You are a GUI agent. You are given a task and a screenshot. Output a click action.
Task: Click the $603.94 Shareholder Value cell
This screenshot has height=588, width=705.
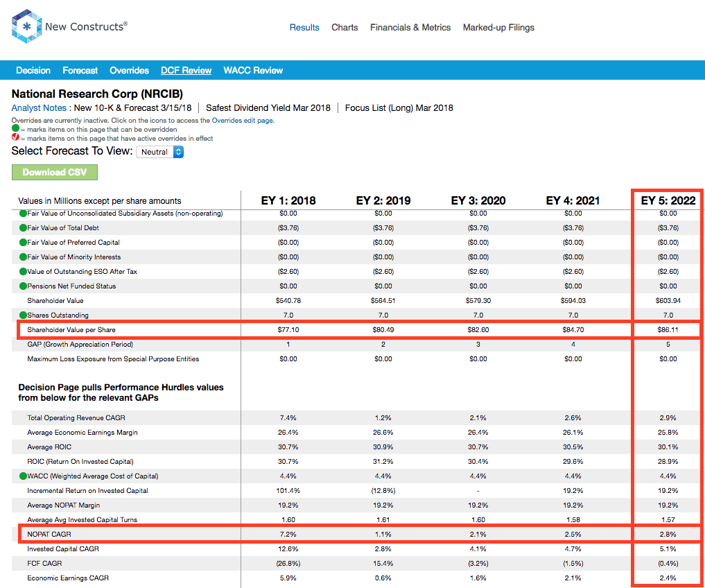pyautogui.click(x=668, y=301)
